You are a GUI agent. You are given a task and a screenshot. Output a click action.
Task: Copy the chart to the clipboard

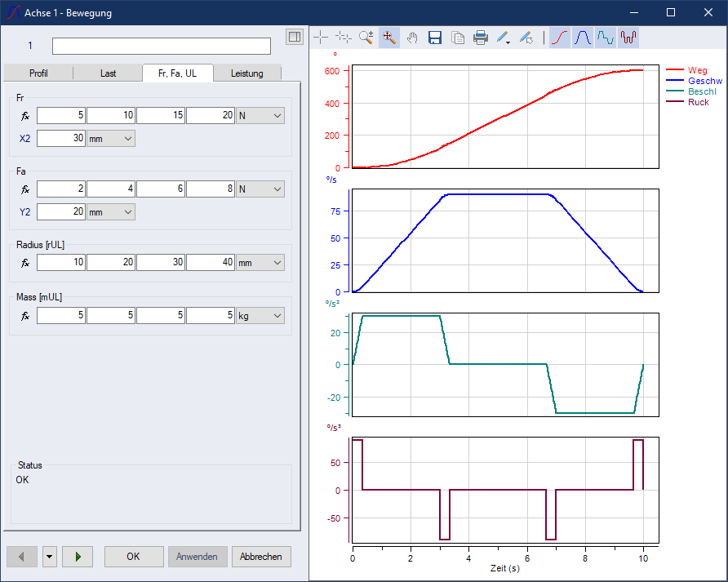458,38
